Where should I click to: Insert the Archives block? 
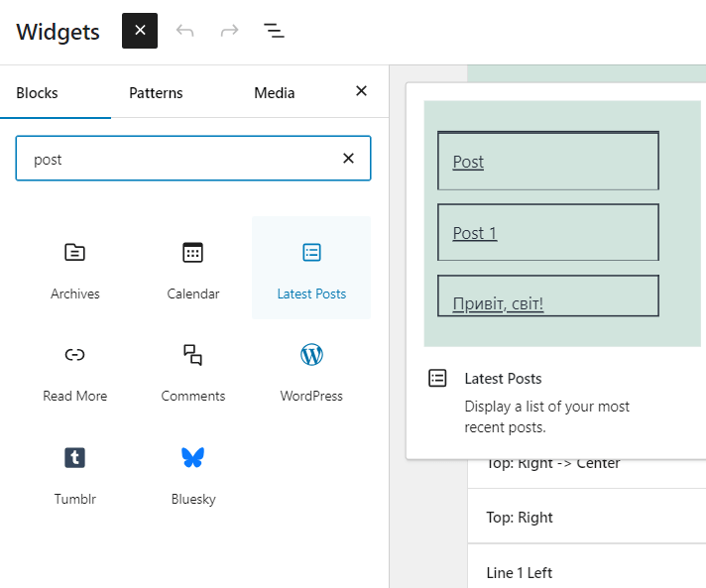(74, 268)
